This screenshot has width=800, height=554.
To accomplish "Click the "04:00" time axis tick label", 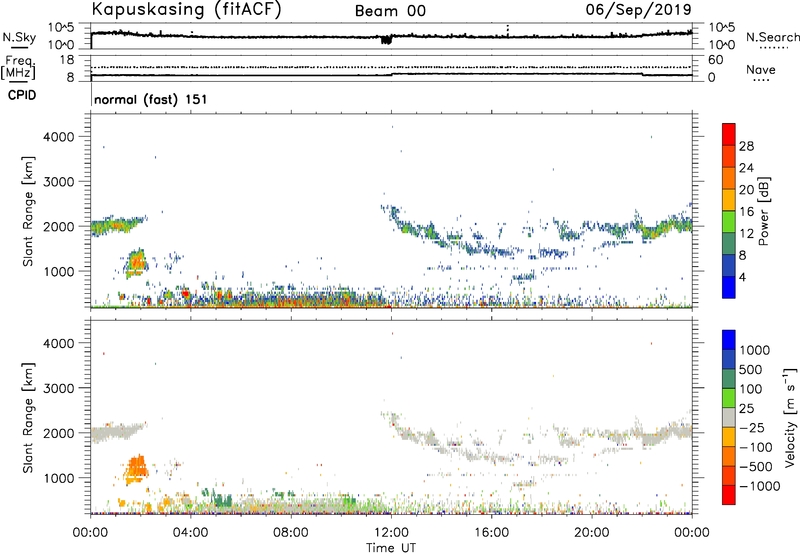I will [x=191, y=533].
